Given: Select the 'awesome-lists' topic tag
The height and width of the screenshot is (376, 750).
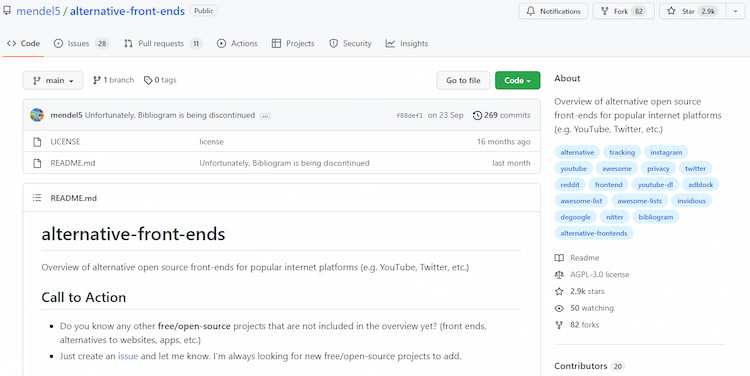Looking at the screenshot, I should click(639, 201).
